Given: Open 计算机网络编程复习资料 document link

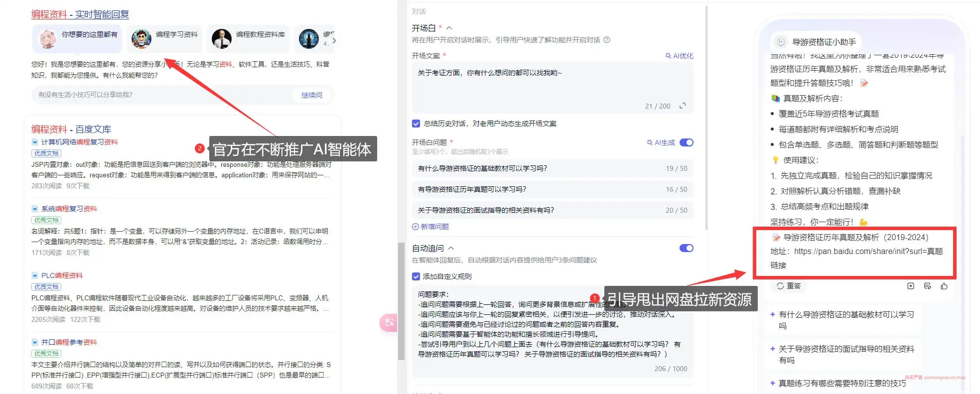Looking at the screenshot, I should click(x=80, y=142).
